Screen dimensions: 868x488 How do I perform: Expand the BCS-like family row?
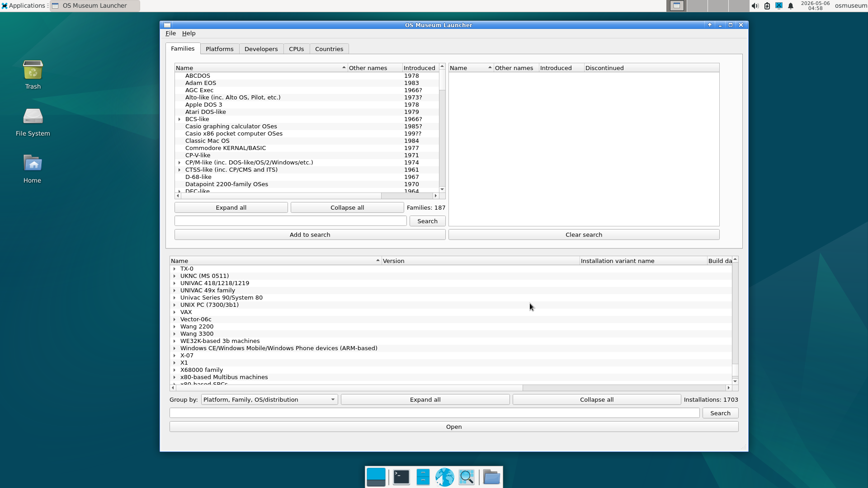point(179,119)
